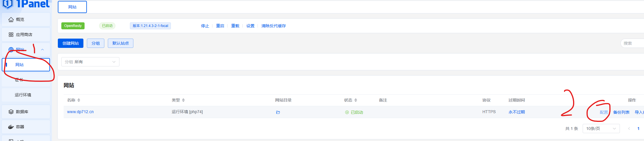Open website directory folder icon
The height and width of the screenshot is (141, 644).
point(278,112)
